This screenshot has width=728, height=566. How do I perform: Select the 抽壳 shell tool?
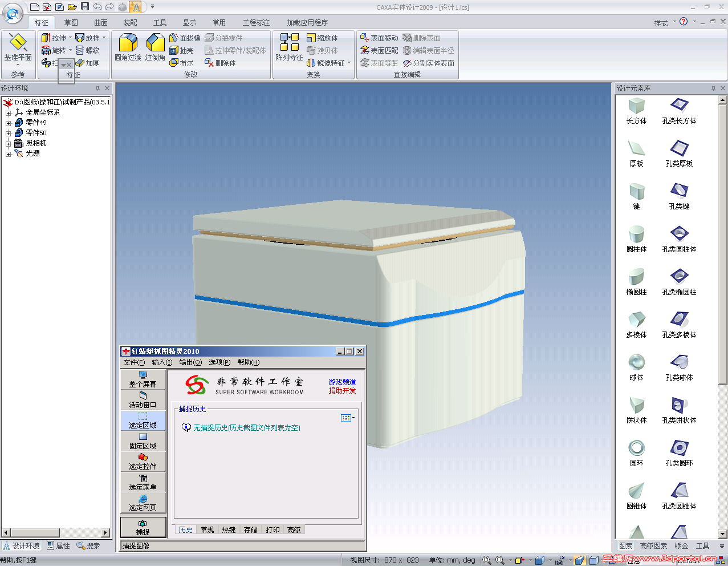(x=181, y=50)
